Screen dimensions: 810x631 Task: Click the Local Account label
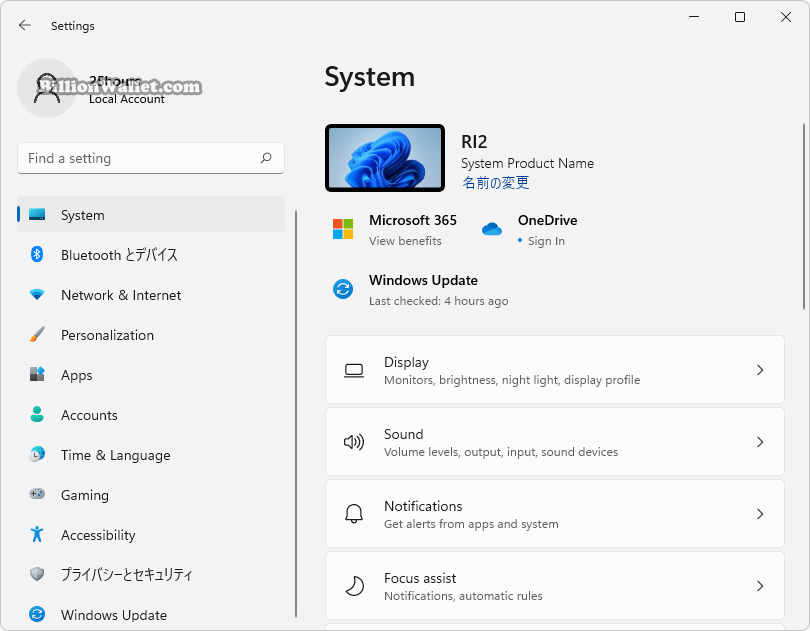click(127, 99)
